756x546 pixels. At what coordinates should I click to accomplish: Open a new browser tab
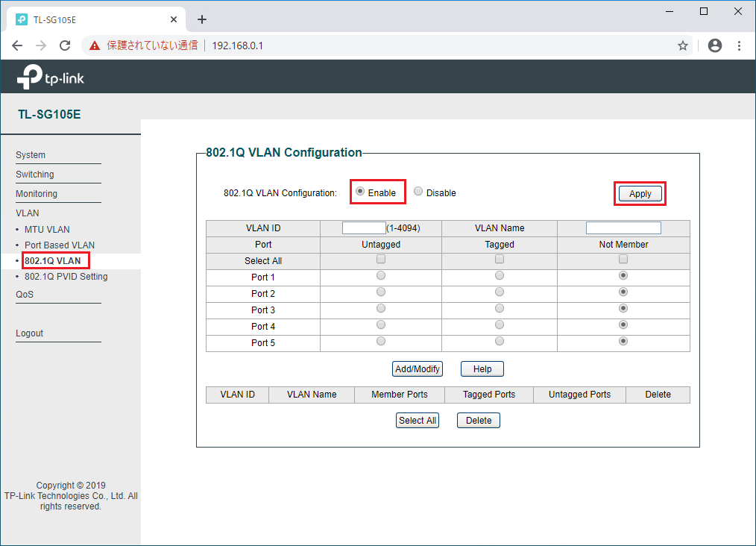pyautogui.click(x=202, y=19)
